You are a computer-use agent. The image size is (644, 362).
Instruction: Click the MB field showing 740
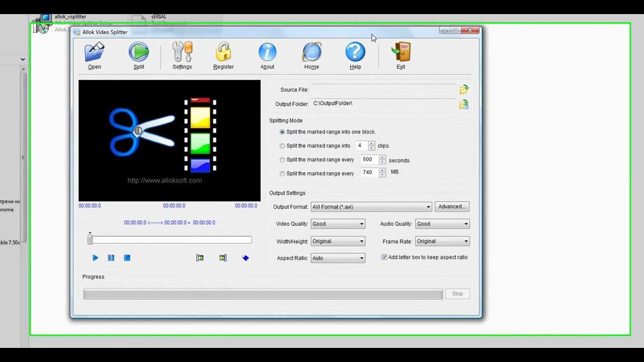370,172
